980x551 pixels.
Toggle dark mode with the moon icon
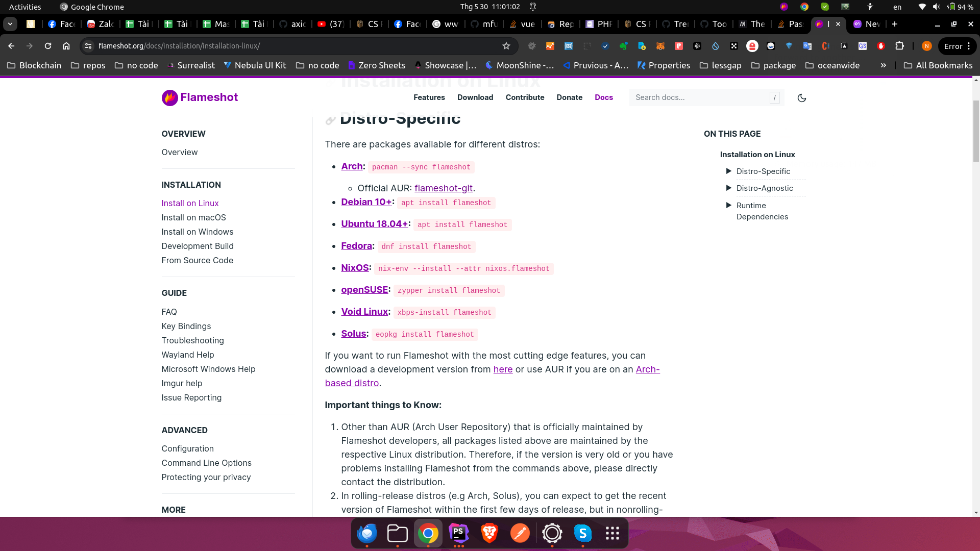802,98
